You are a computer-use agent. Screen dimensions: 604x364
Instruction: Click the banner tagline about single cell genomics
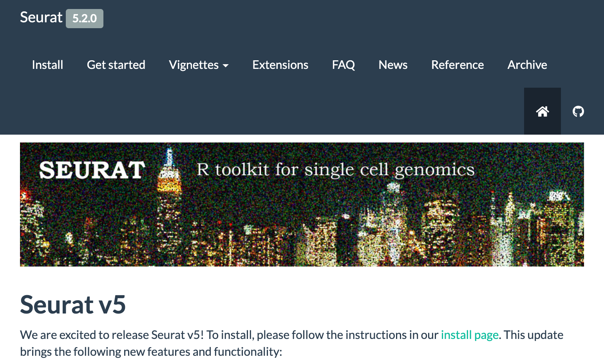coord(335,170)
